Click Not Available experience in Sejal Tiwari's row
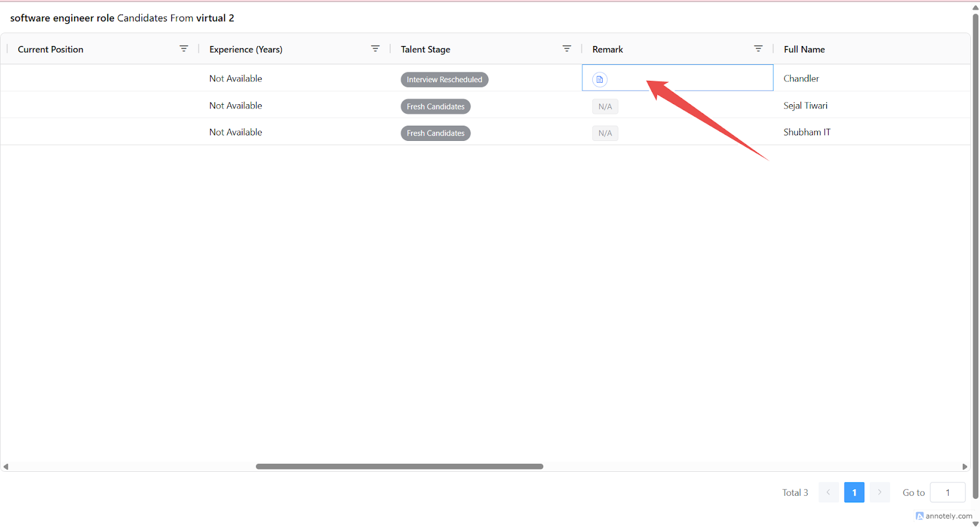 (236, 105)
